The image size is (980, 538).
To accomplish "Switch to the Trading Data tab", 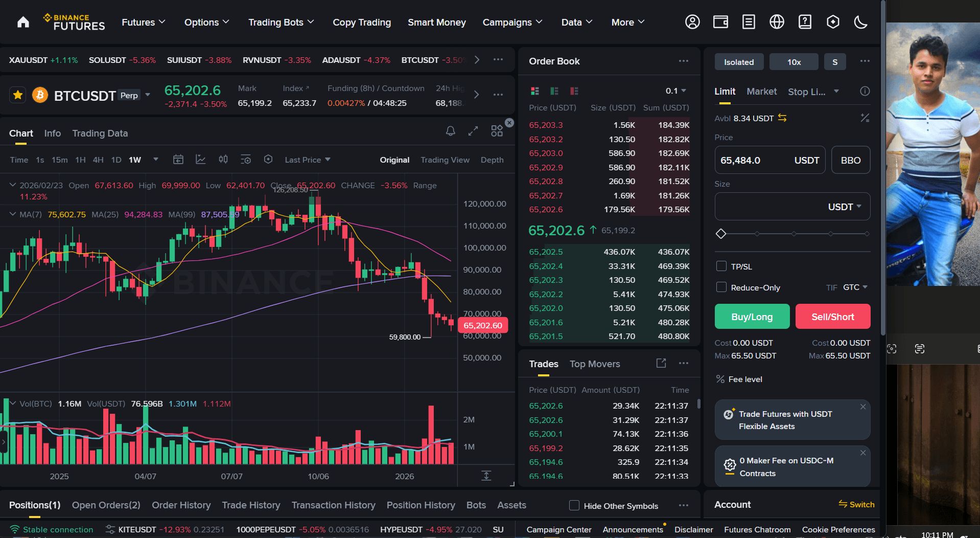I will click(x=100, y=133).
